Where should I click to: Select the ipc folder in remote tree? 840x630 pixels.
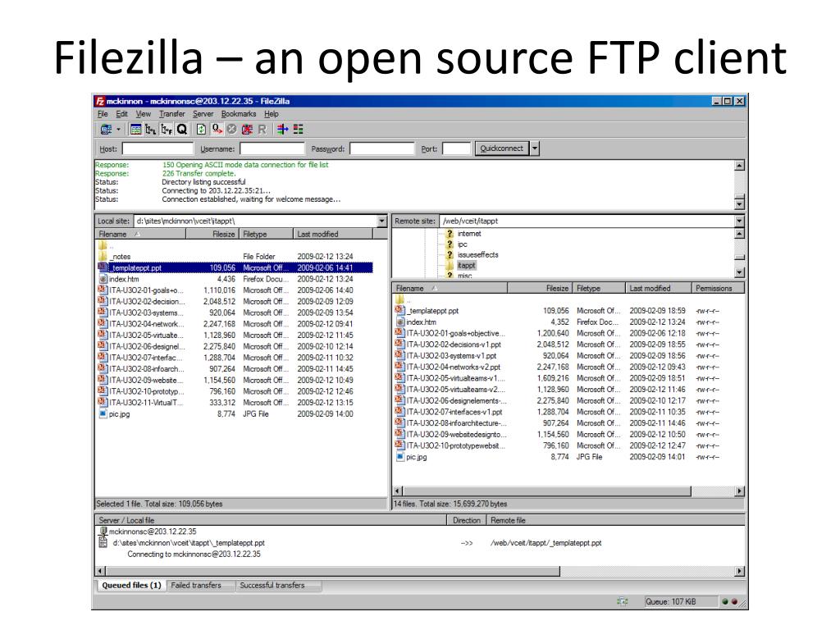(463, 244)
